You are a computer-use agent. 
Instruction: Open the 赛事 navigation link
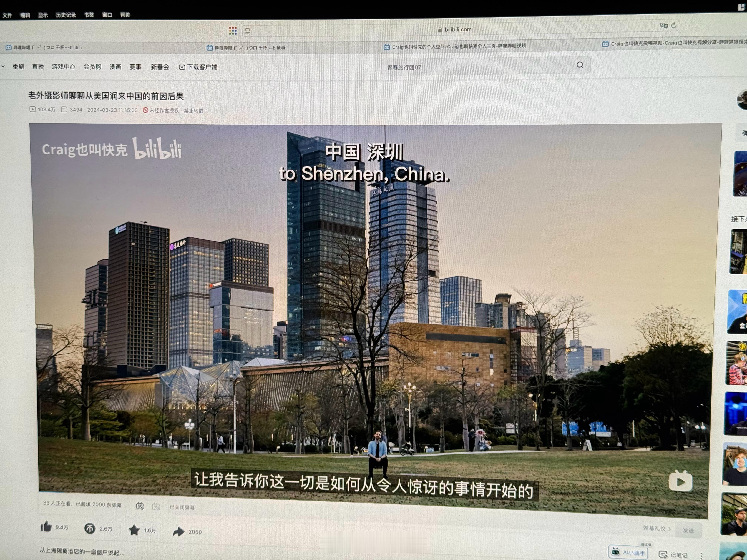135,67
